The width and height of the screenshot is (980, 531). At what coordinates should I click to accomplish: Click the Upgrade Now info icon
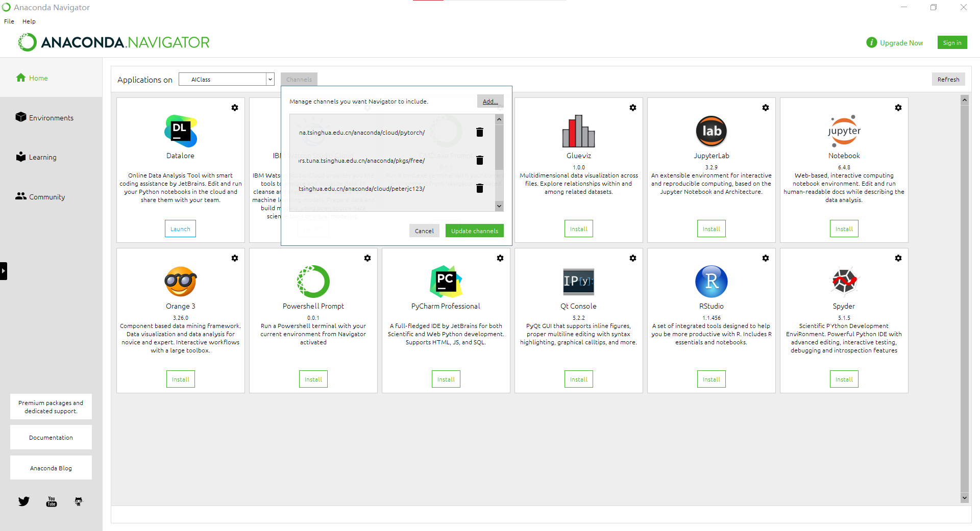click(872, 43)
